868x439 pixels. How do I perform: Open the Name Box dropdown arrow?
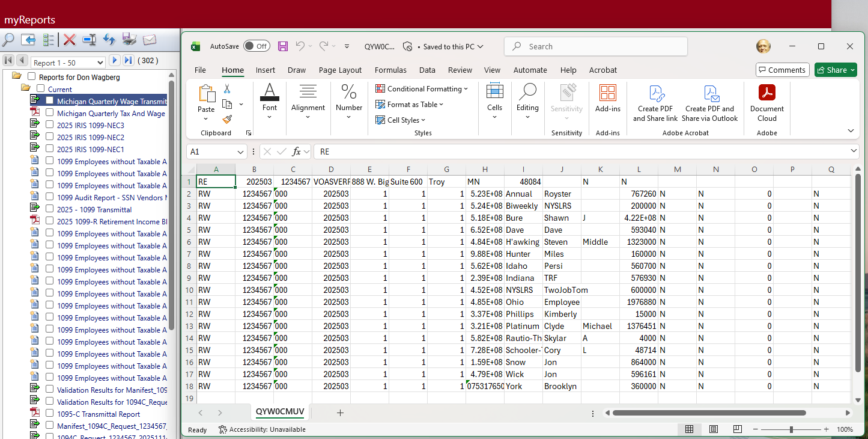click(x=240, y=152)
